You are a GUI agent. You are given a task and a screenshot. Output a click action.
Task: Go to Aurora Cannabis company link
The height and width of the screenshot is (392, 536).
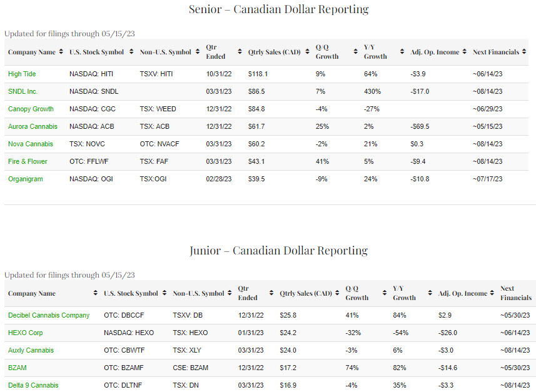pyautogui.click(x=33, y=126)
